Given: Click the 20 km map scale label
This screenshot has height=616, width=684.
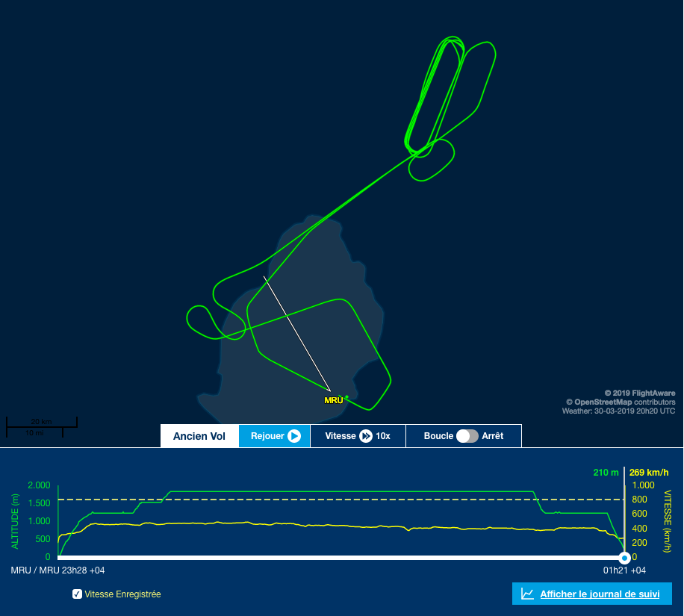Looking at the screenshot, I should point(41,421).
